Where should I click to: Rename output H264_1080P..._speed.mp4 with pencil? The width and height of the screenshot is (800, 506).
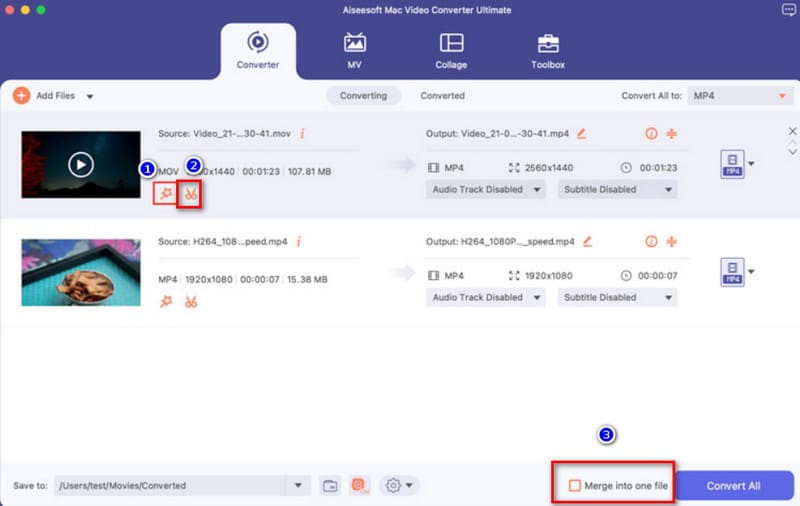[587, 241]
